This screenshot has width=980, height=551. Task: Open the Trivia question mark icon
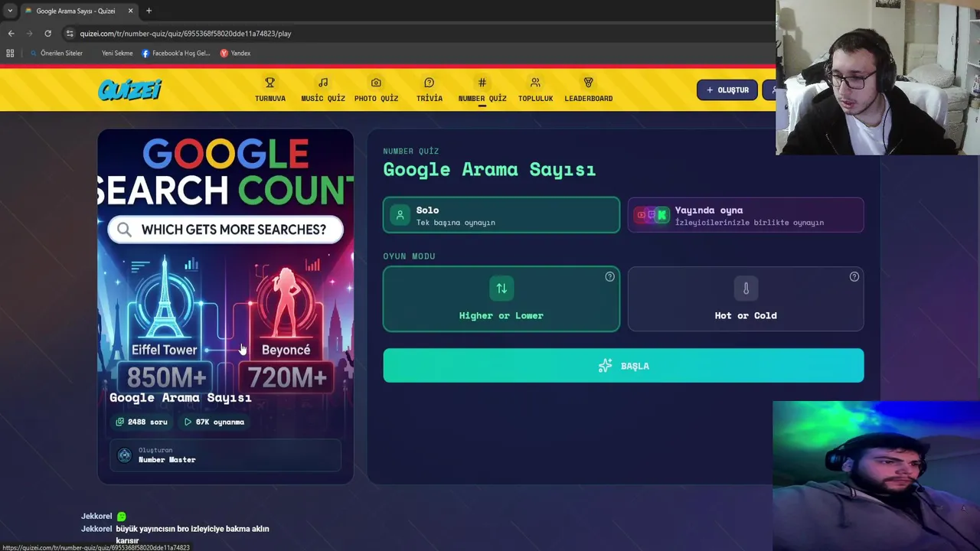[429, 83]
